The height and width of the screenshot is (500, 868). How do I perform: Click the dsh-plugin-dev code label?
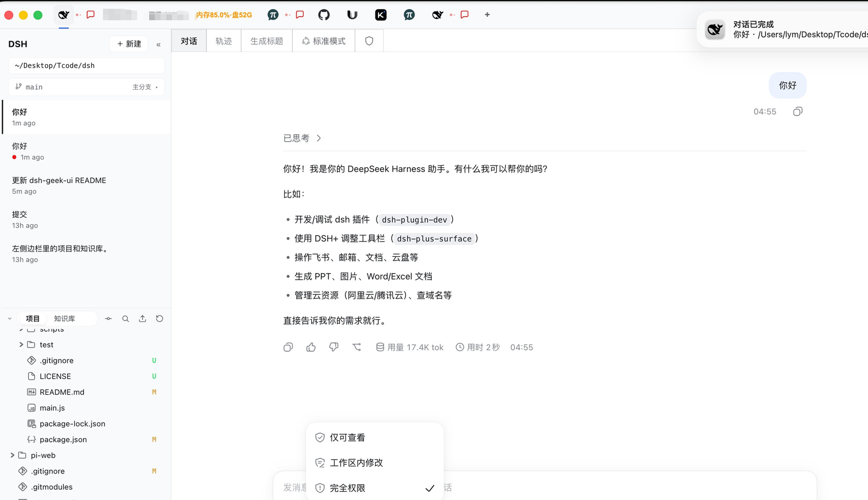[414, 219]
